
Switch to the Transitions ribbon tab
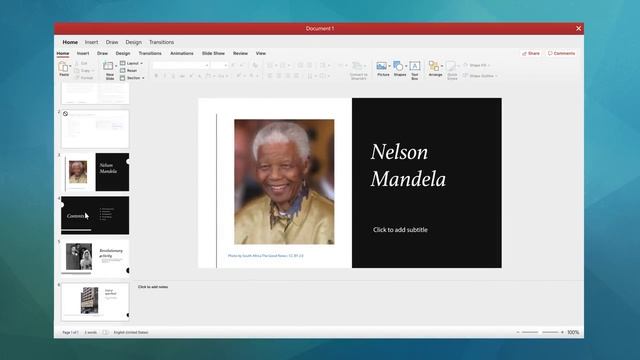pos(150,53)
